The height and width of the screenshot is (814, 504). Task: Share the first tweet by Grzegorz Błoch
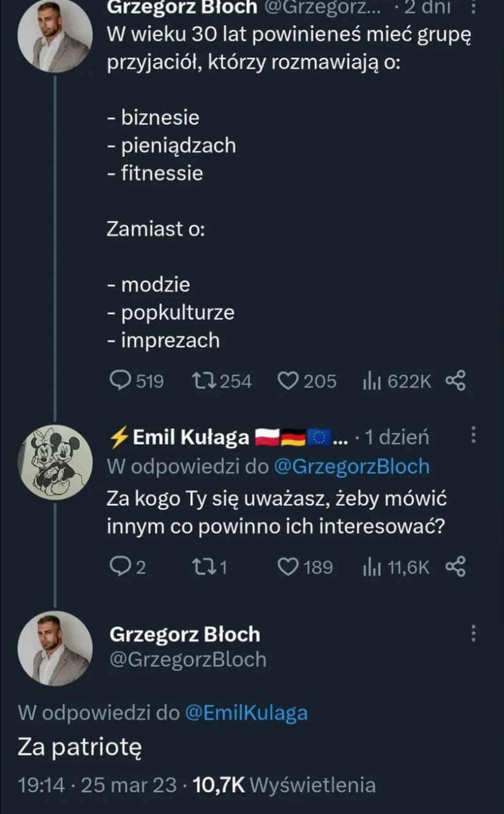[x=456, y=380]
